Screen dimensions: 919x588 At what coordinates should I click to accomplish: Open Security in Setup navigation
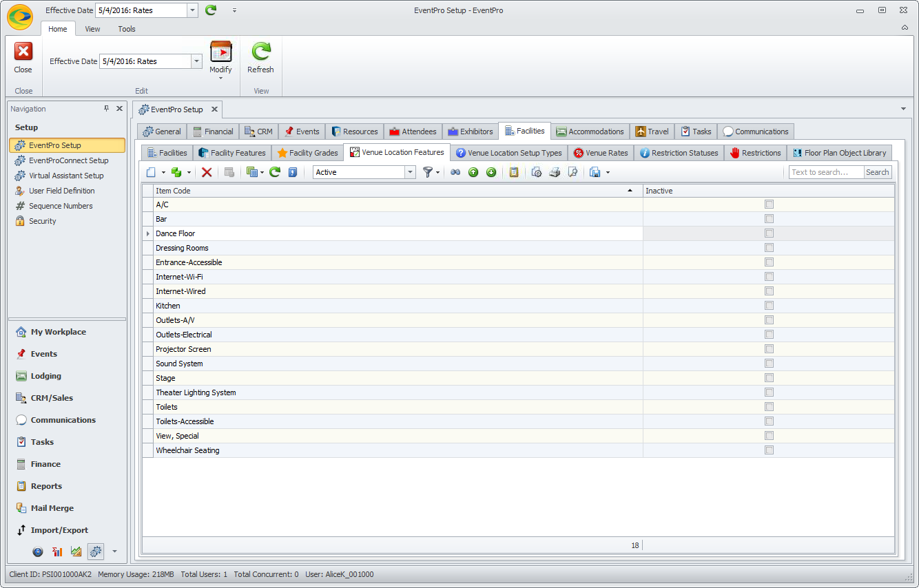pos(42,221)
